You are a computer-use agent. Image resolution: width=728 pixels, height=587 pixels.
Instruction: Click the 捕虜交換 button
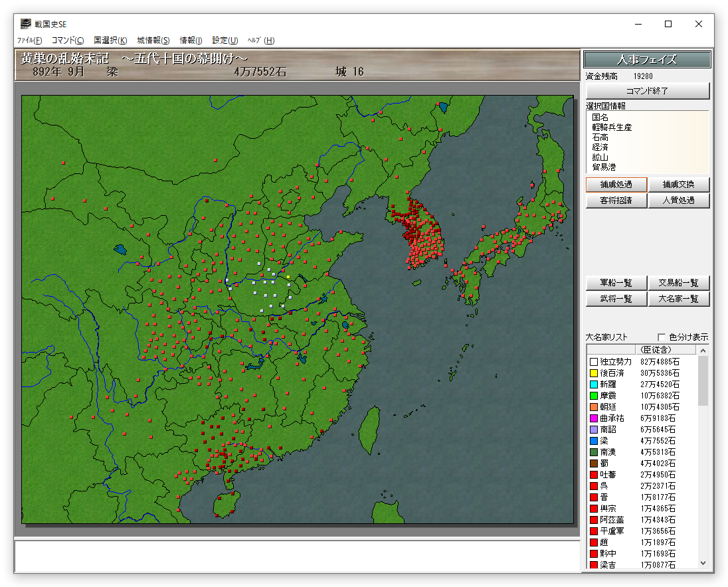click(679, 185)
